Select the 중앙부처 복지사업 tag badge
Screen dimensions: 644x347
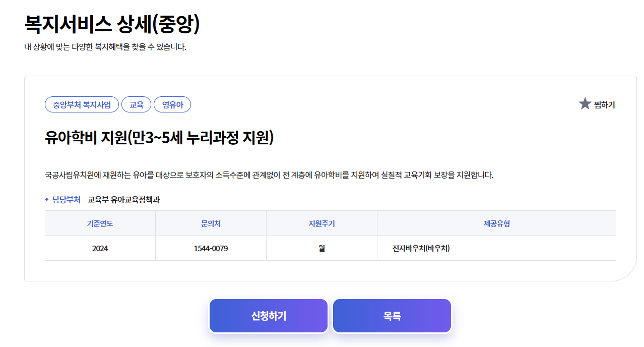point(82,104)
